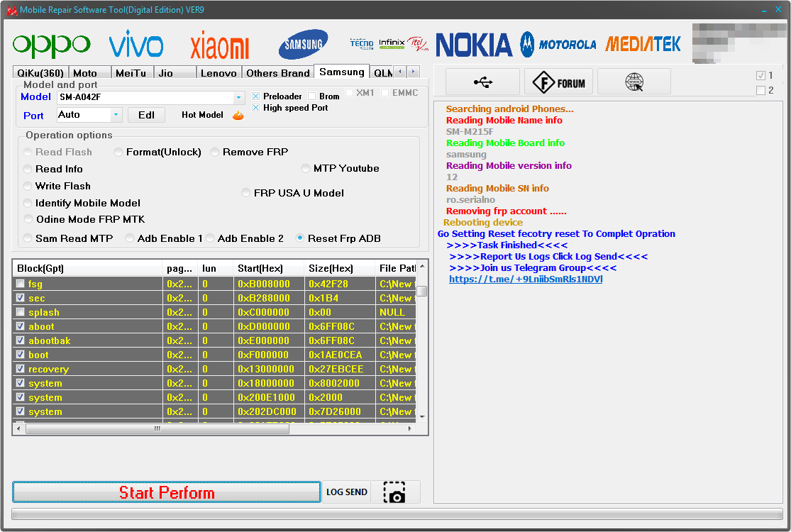
Task: Select Read Info radio option
Action: [28, 169]
